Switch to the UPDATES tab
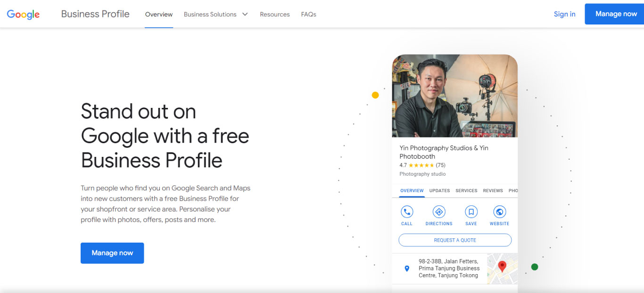 439,191
